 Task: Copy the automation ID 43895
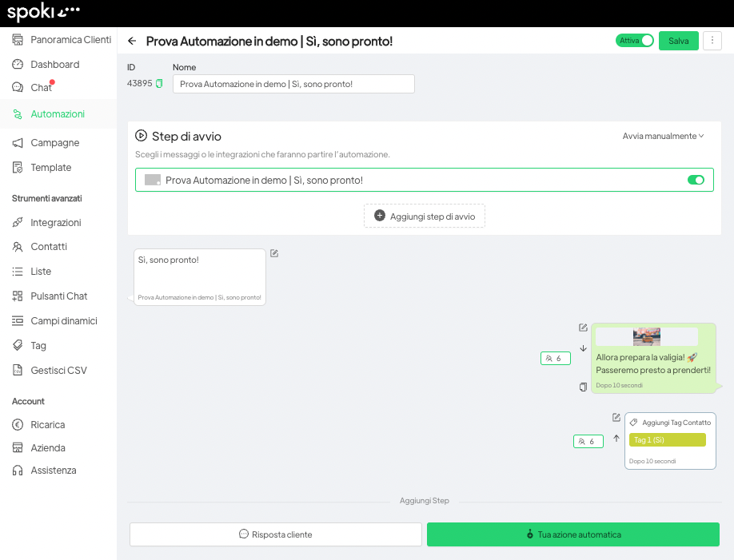(x=159, y=84)
